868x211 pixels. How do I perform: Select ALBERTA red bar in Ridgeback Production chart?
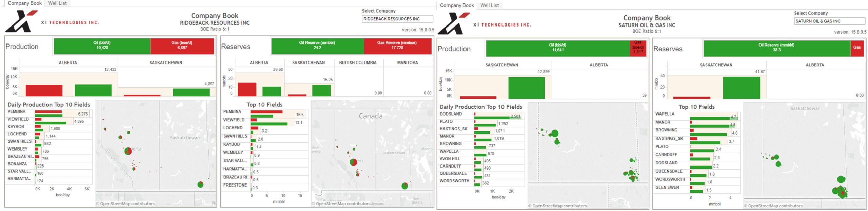44,90
